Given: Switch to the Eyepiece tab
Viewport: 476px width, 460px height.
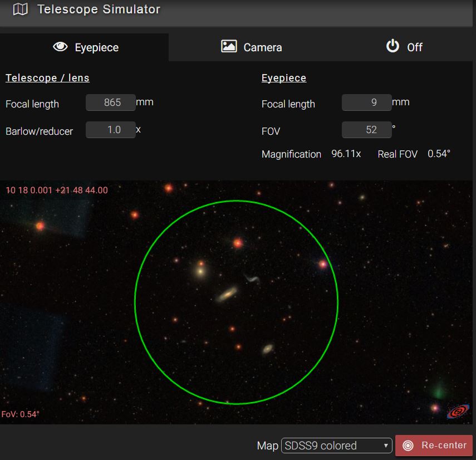Looking at the screenshot, I should [x=84, y=47].
